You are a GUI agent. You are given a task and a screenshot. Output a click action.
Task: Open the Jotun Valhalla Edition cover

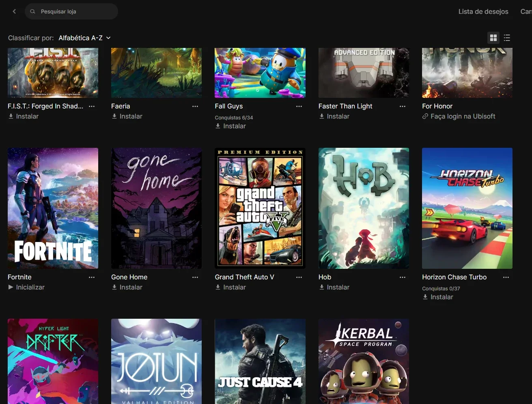pos(156,361)
